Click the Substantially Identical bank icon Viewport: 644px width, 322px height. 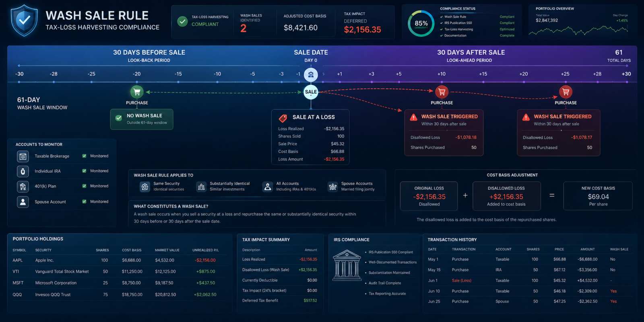point(201,187)
